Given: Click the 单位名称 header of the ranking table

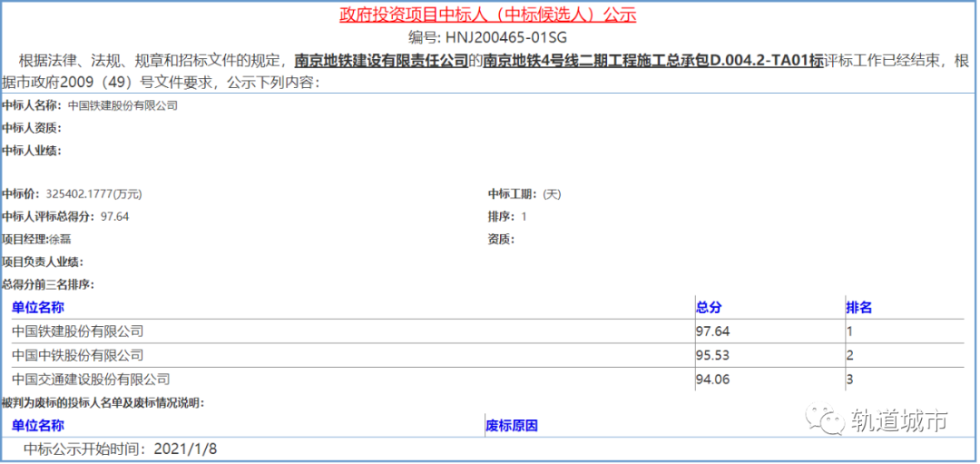Looking at the screenshot, I should (x=37, y=307).
